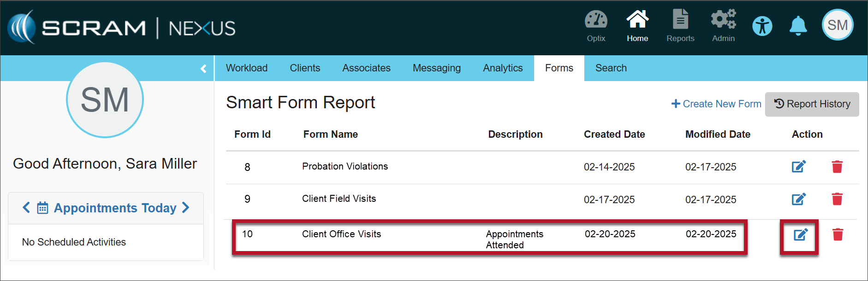Open the notifications bell
This screenshot has width=868, height=281.
click(x=798, y=26)
